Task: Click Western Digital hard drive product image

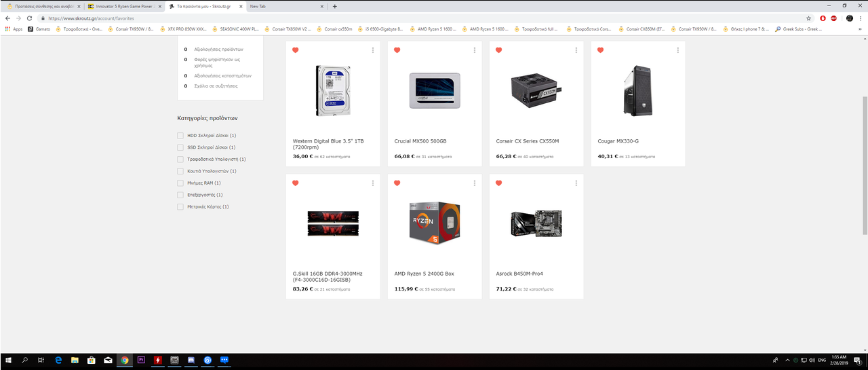Action: [333, 91]
